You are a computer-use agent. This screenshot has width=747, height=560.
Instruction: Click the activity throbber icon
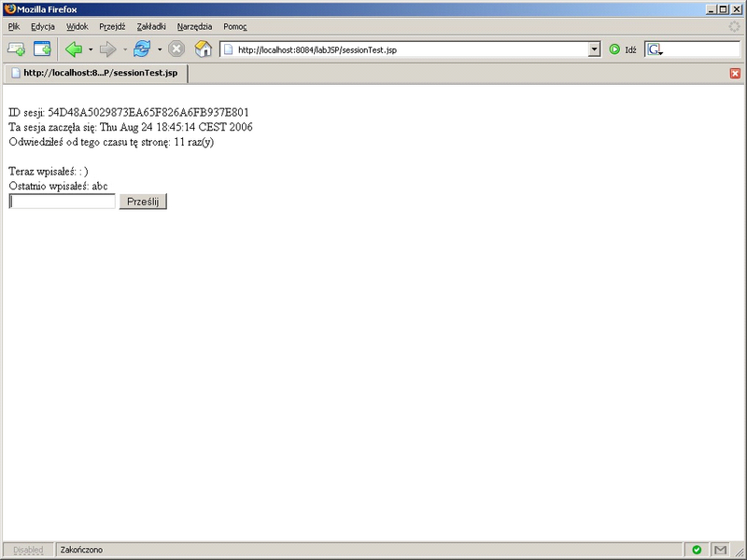click(x=734, y=26)
